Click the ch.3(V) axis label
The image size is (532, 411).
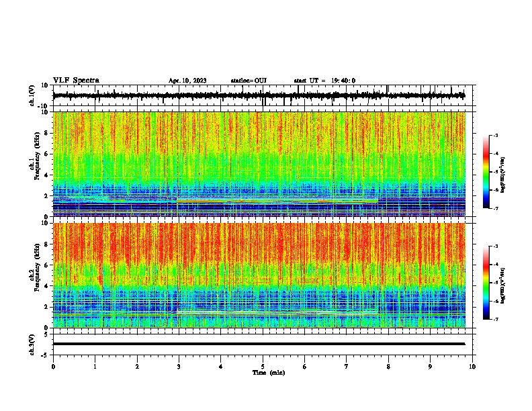32,345
